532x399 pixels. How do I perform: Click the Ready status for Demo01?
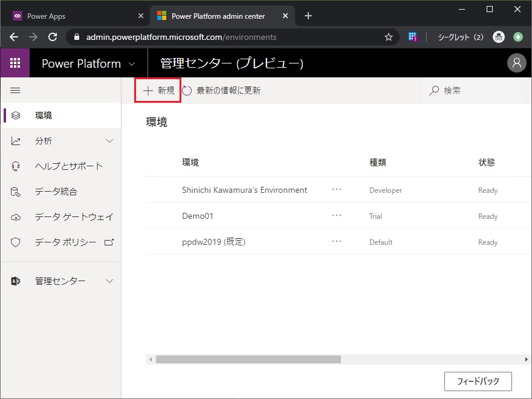tap(487, 216)
